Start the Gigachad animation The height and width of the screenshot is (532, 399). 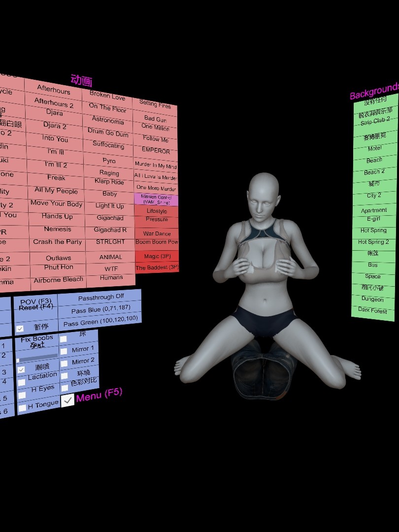pos(110,218)
